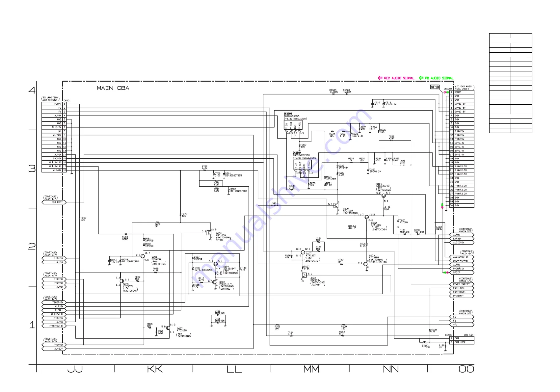Click the JJ column grid label

pos(75,370)
